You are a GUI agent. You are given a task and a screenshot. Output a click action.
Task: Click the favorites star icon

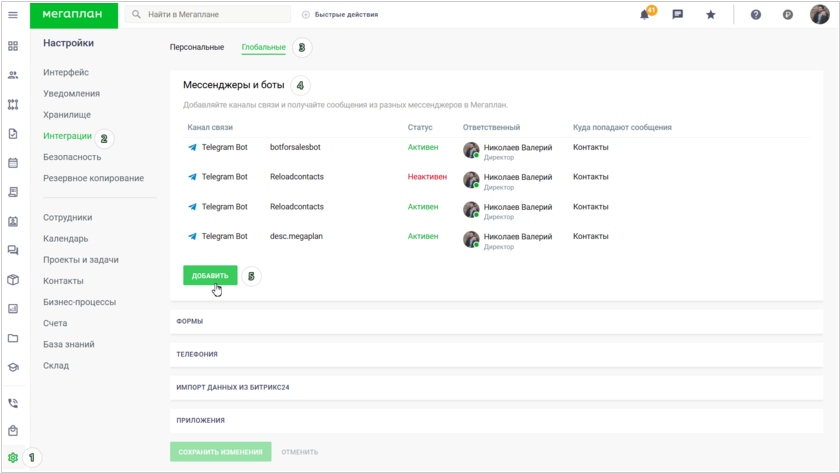[x=711, y=15]
